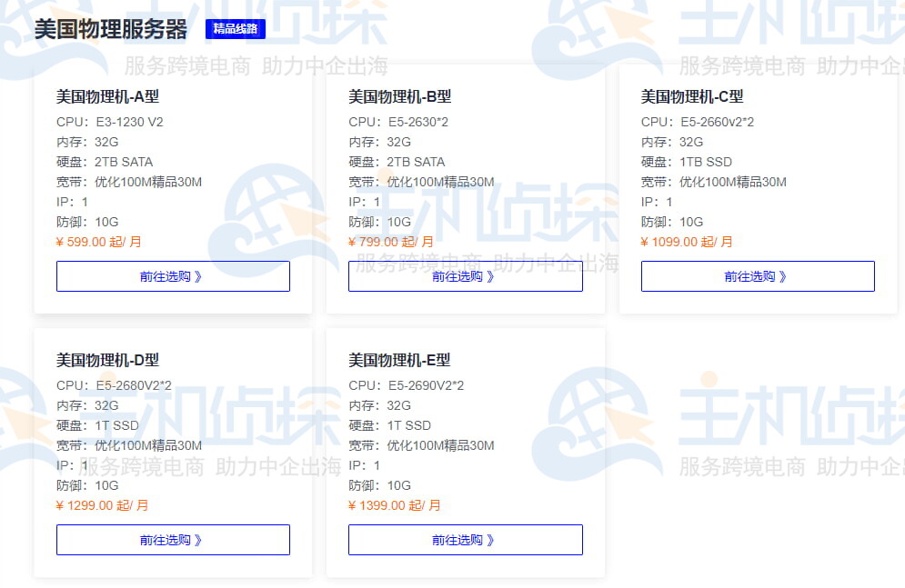Screen dimensions: 905x588
Task: Click 前往选购 for 美国物理机-C型
Action: [757, 276]
